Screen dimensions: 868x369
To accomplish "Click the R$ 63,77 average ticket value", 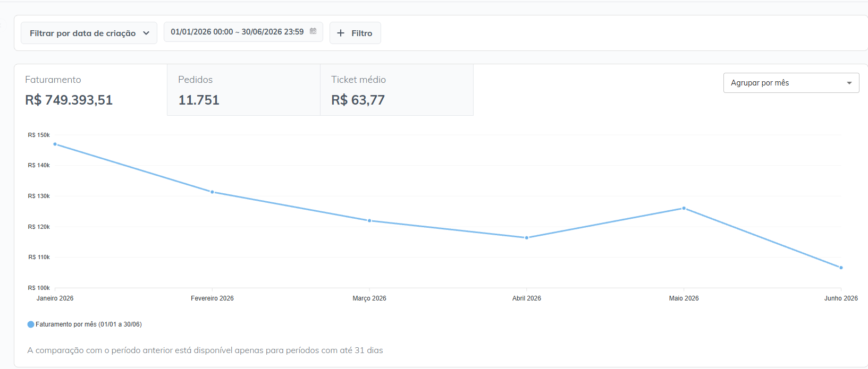I will coord(358,100).
